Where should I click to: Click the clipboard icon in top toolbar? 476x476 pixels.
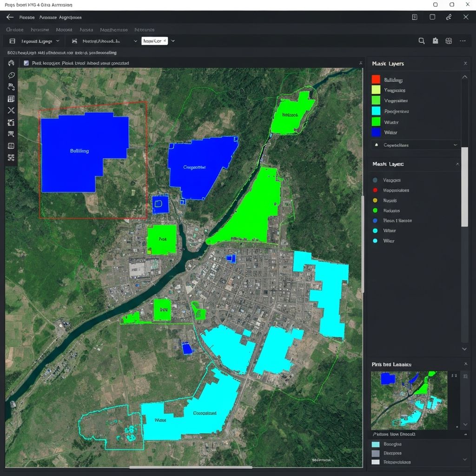coord(435,41)
